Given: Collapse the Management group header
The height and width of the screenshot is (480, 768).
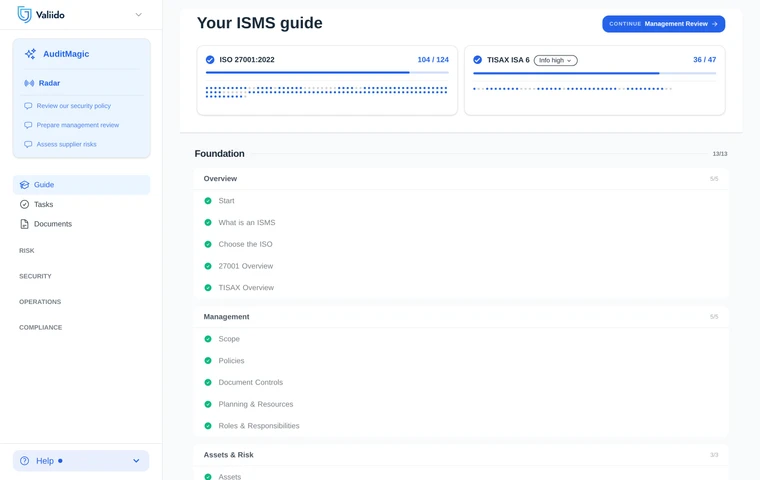Looking at the screenshot, I should point(461,317).
